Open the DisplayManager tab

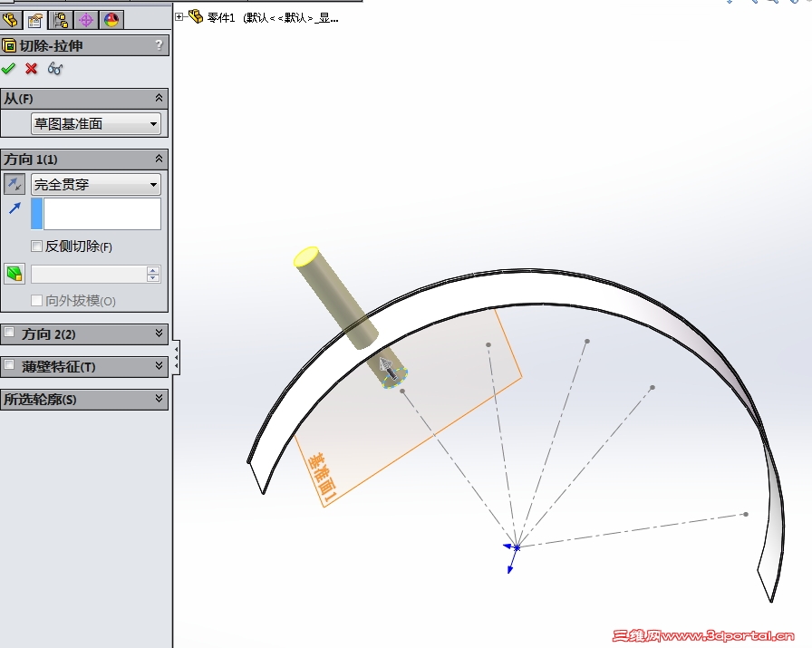pyautogui.click(x=111, y=20)
